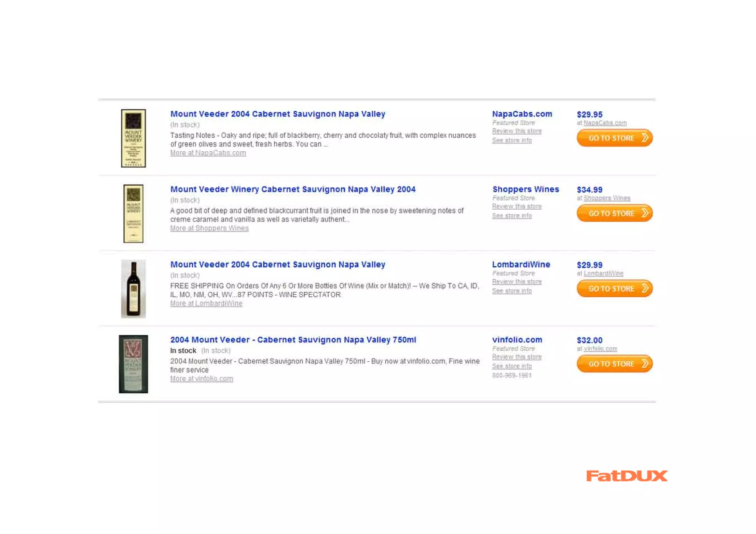
Task: Click the vinfolio.com Go To Store button
Action: (x=614, y=364)
